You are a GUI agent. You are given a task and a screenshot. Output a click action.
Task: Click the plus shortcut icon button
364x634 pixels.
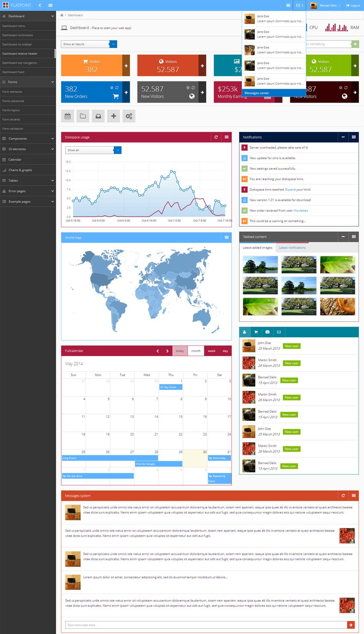(113, 116)
